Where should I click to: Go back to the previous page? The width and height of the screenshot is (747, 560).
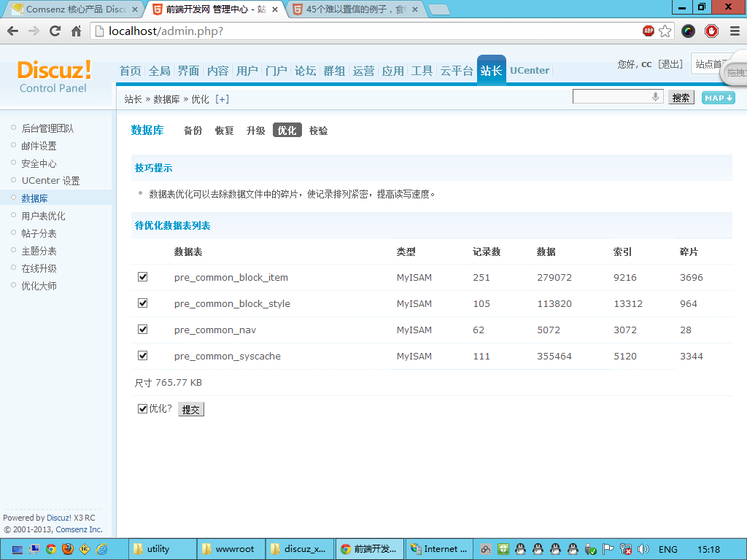pos(13,31)
